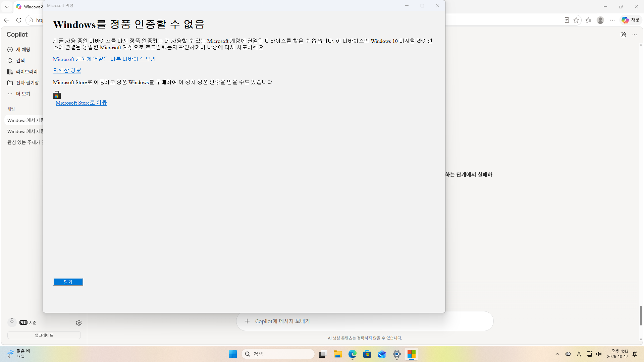Click the Copilot share icon
644x362 pixels.
coord(623,35)
